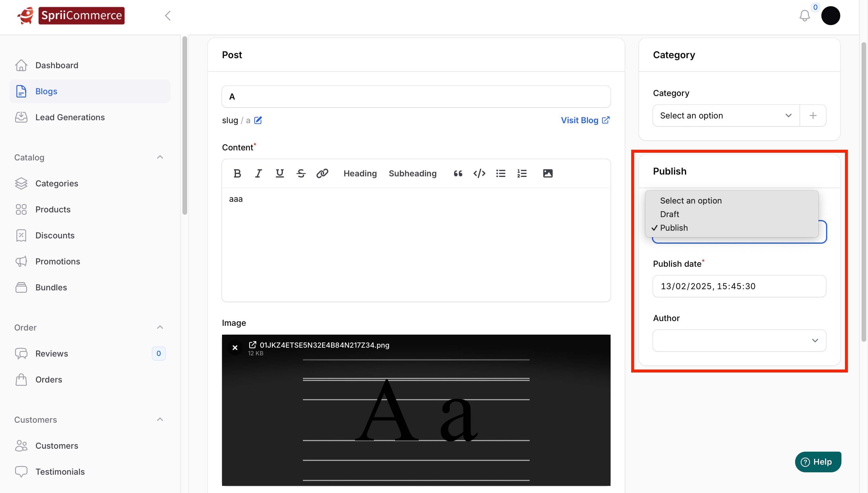Insert an image via toolbar picture icon
This screenshot has height=493, width=868.
click(548, 173)
